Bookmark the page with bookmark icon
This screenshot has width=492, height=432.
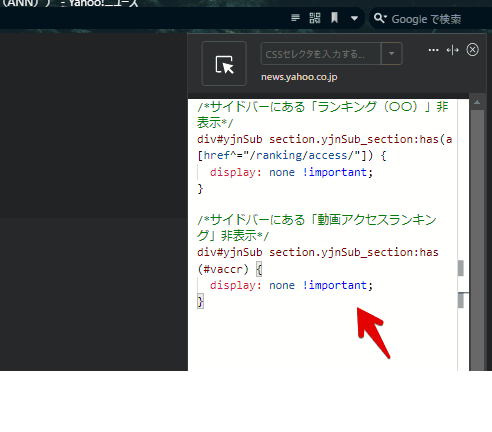click(x=334, y=18)
